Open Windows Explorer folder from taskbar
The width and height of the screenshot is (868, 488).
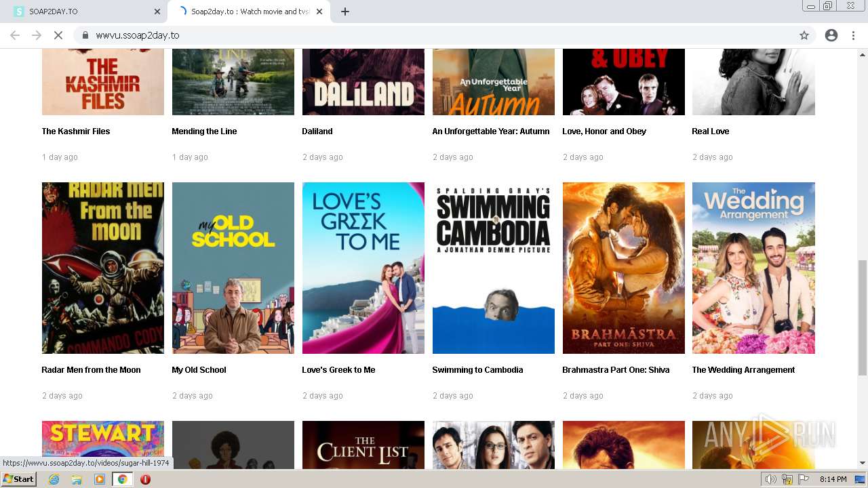point(77,479)
